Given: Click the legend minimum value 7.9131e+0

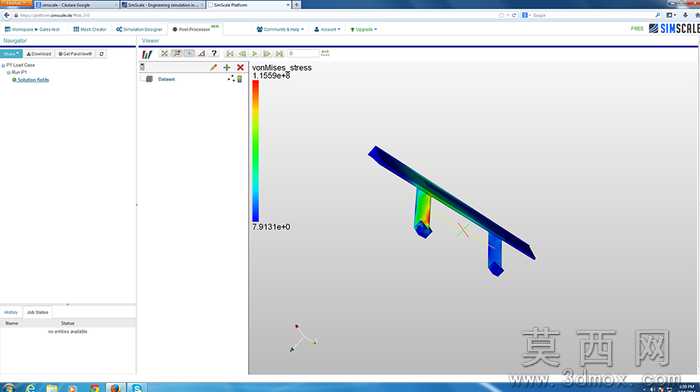Looking at the screenshot, I should click(x=271, y=227).
